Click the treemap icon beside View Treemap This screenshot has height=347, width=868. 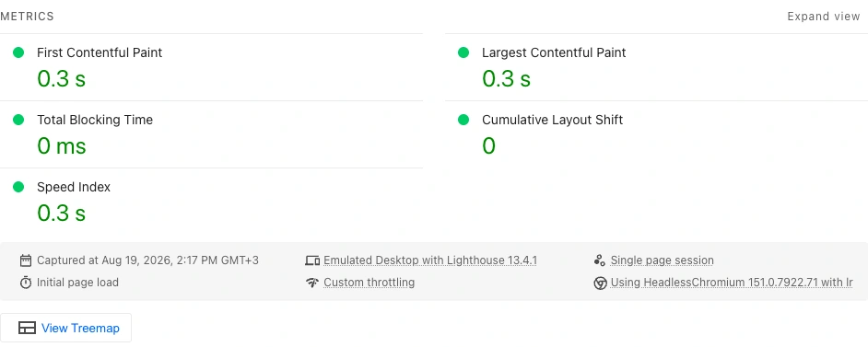pyautogui.click(x=27, y=329)
